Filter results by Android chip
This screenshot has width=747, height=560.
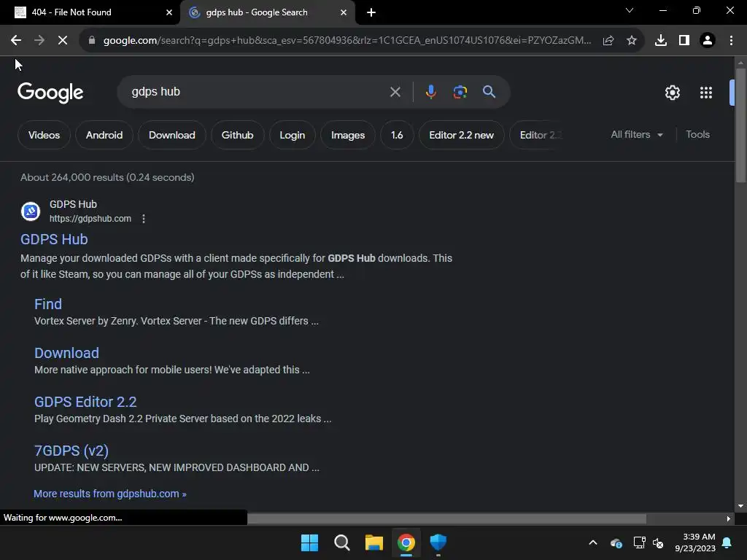pos(104,135)
